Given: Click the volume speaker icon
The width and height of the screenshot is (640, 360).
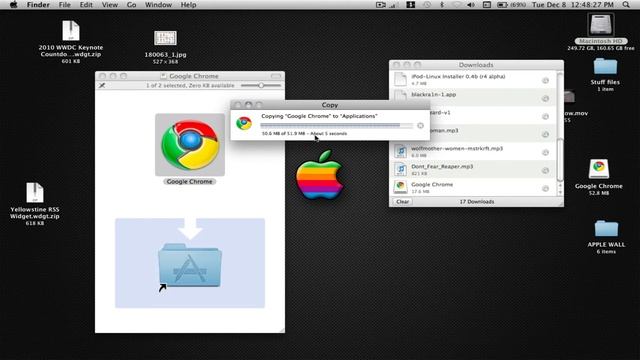Looking at the screenshot, I should coord(471,5).
